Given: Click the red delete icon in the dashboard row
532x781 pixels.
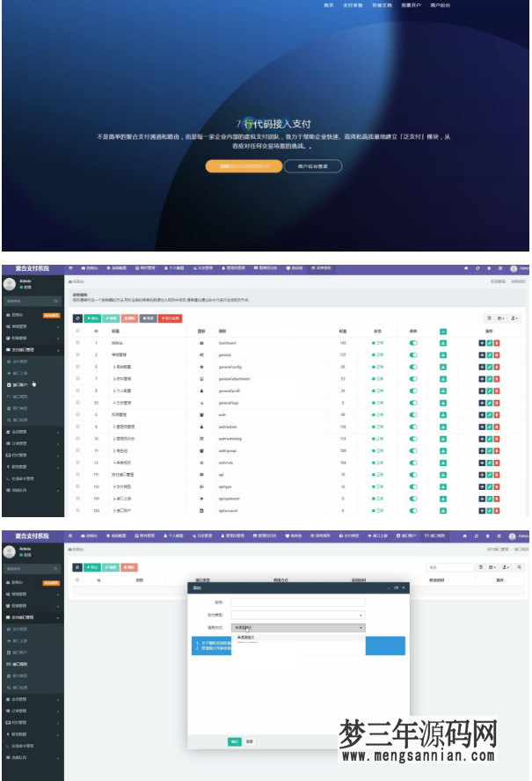Looking at the screenshot, I should coord(496,342).
